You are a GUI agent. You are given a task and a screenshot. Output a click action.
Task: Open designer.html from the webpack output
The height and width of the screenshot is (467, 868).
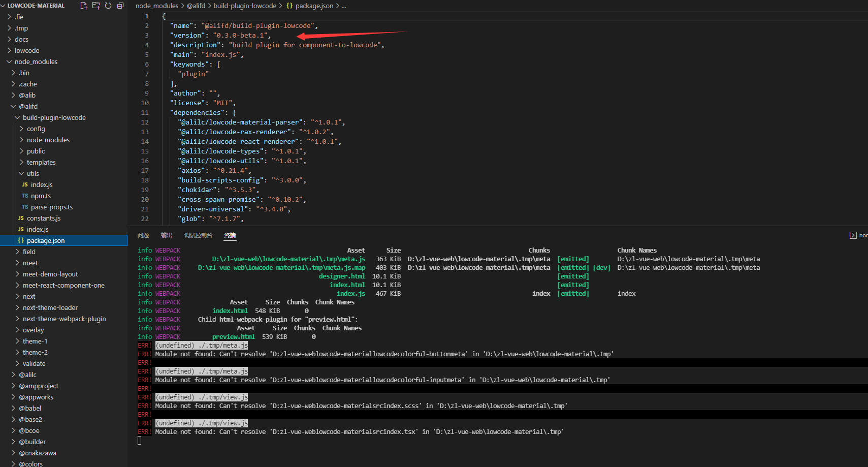tap(342, 276)
